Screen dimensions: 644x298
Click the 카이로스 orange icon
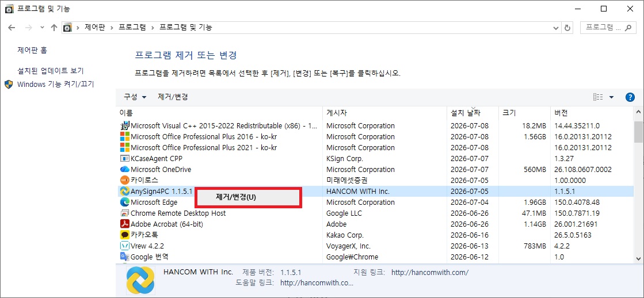point(124,180)
